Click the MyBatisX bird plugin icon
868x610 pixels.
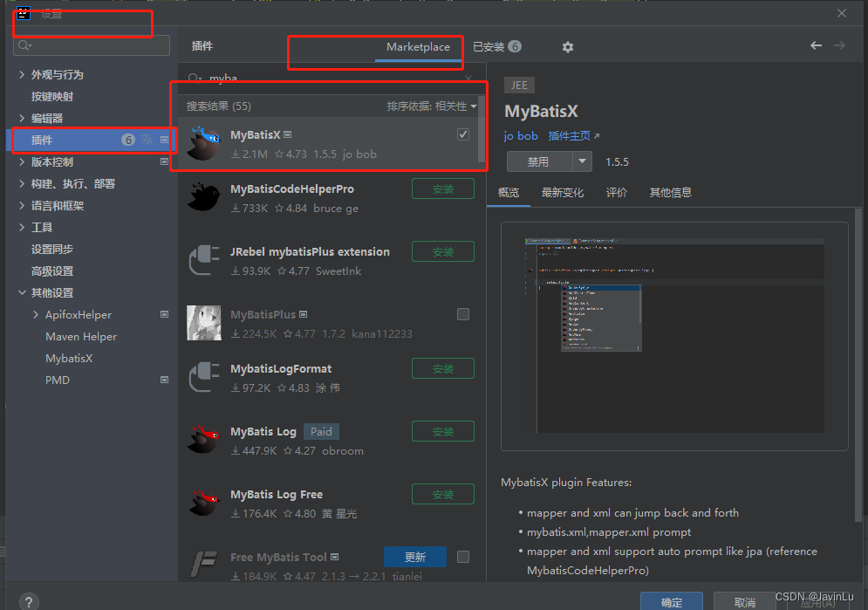coord(204,143)
